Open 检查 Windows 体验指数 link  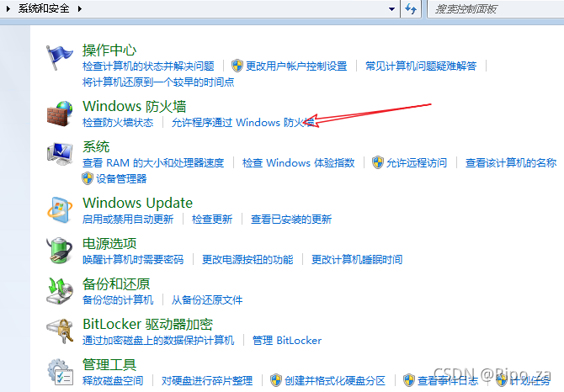pos(299,162)
